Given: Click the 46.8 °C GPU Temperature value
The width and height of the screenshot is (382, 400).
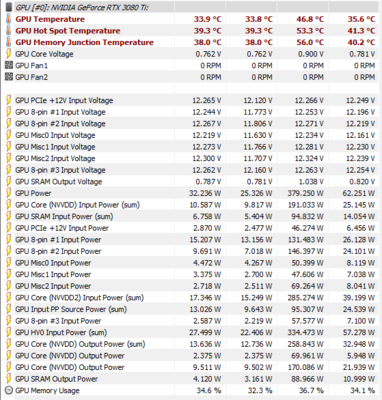Looking at the screenshot, I should 310,19.
